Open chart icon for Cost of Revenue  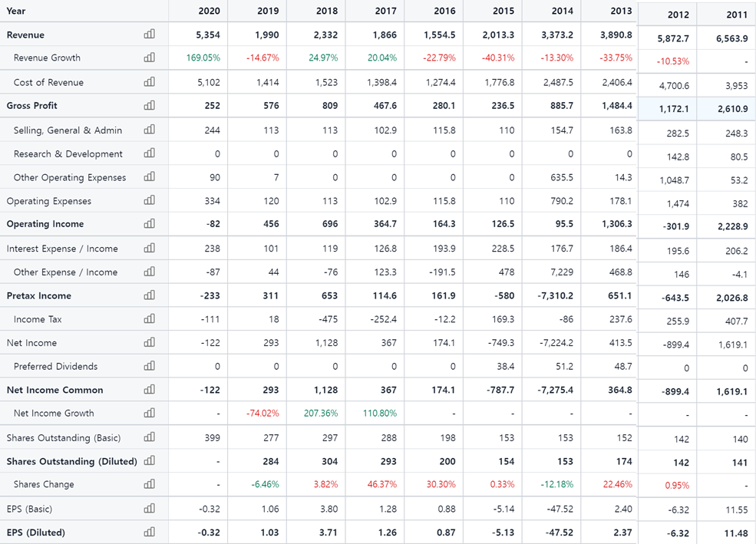tap(150, 81)
